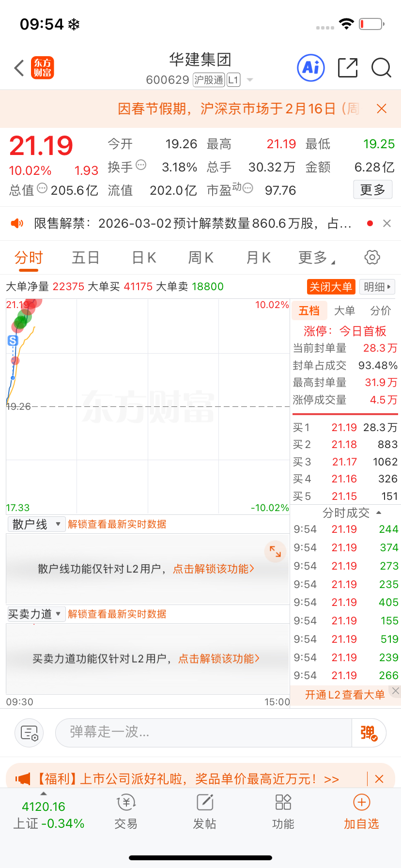
Task: Tap the 买1 21.19 order row
Action: 345,427
